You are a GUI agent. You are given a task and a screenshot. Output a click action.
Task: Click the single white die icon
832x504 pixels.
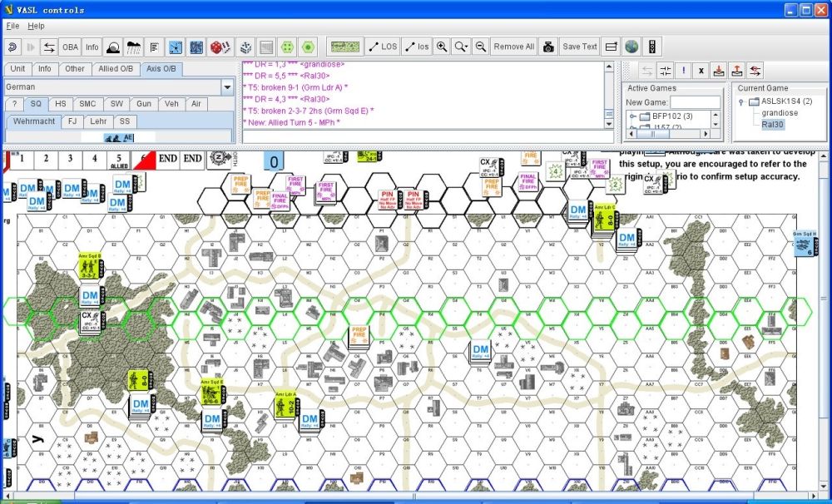pyautogui.click(x=245, y=47)
